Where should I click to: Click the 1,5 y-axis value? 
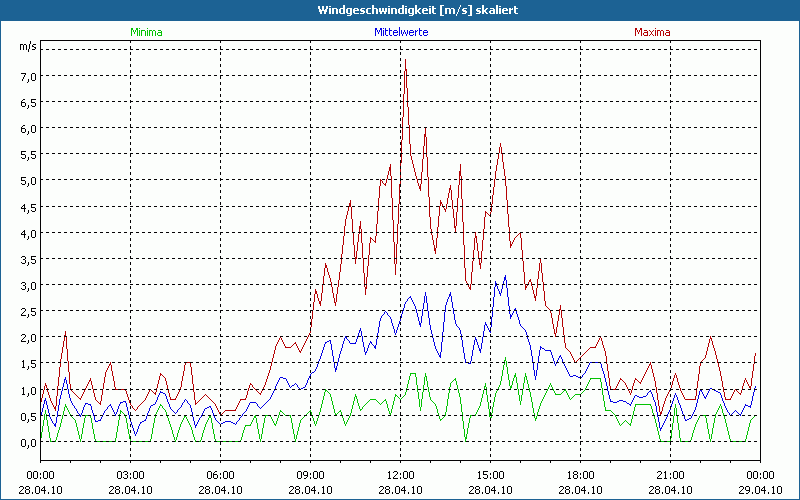pyautogui.click(x=29, y=364)
